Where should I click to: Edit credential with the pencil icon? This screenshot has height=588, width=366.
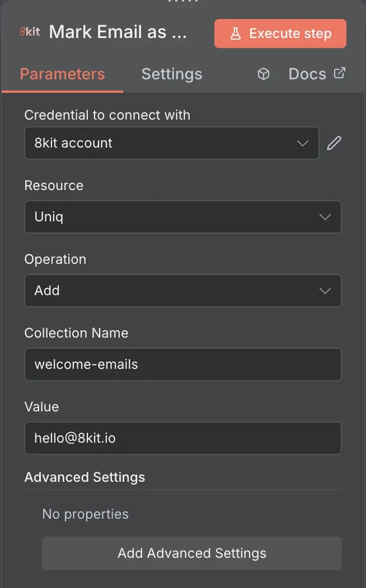(x=334, y=143)
